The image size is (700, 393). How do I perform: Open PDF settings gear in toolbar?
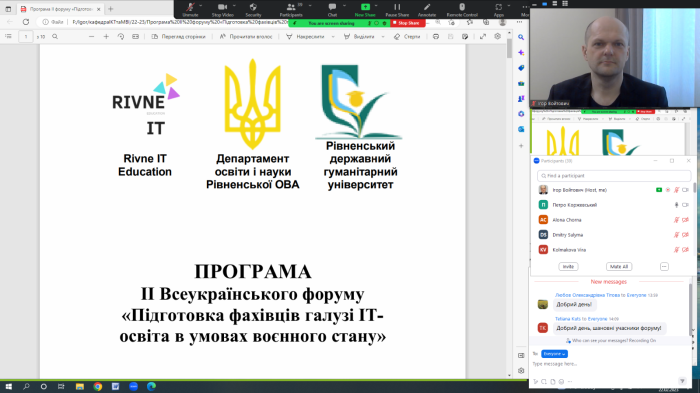497,37
